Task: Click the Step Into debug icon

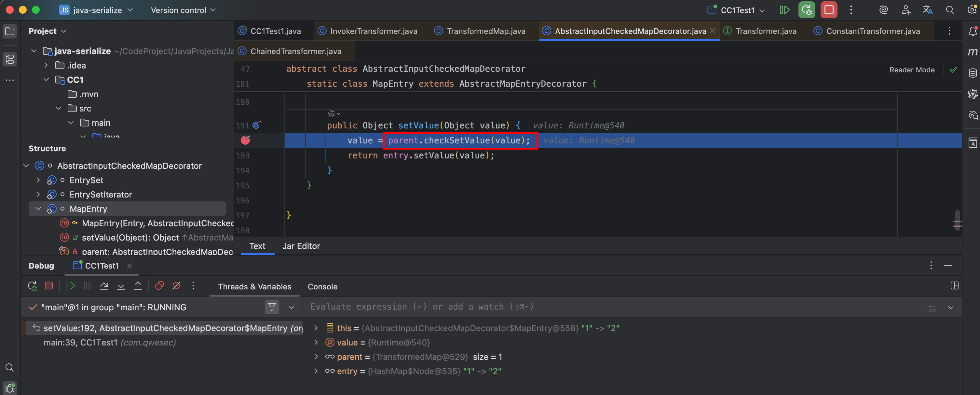Action: [x=121, y=286]
